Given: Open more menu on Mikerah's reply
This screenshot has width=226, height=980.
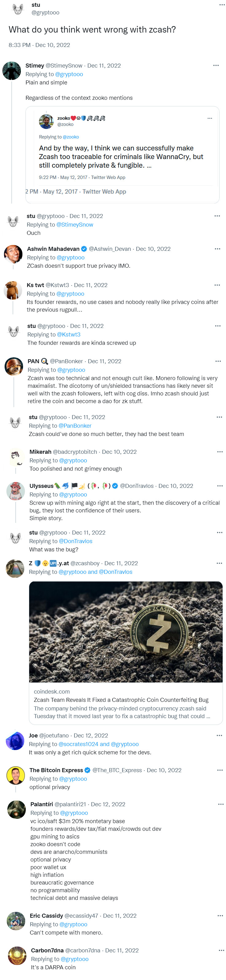Looking at the screenshot, I should pos(220,452).
